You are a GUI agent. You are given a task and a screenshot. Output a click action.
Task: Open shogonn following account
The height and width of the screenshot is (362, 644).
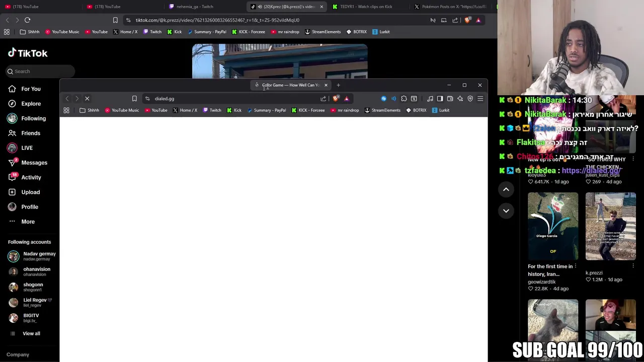point(25,287)
